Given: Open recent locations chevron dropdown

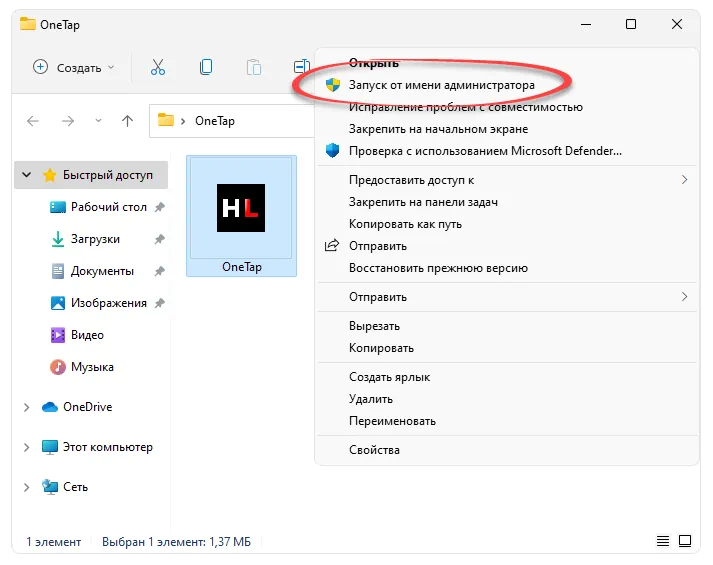Looking at the screenshot, I should point(98,121).
